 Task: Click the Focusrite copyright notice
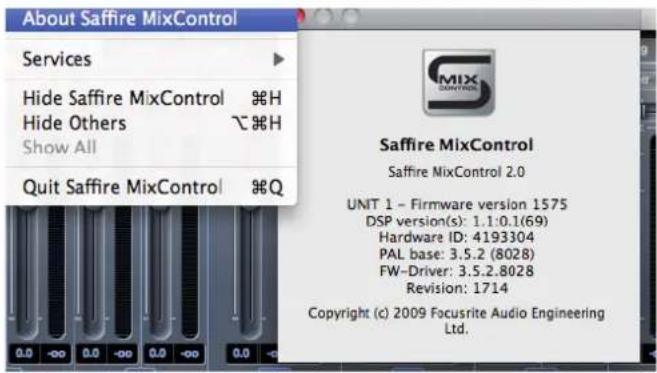point(456,321)
